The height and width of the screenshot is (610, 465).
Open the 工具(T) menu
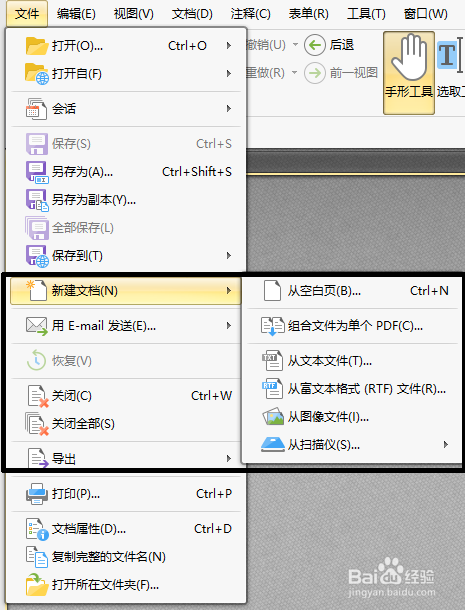tap(366, 14)
